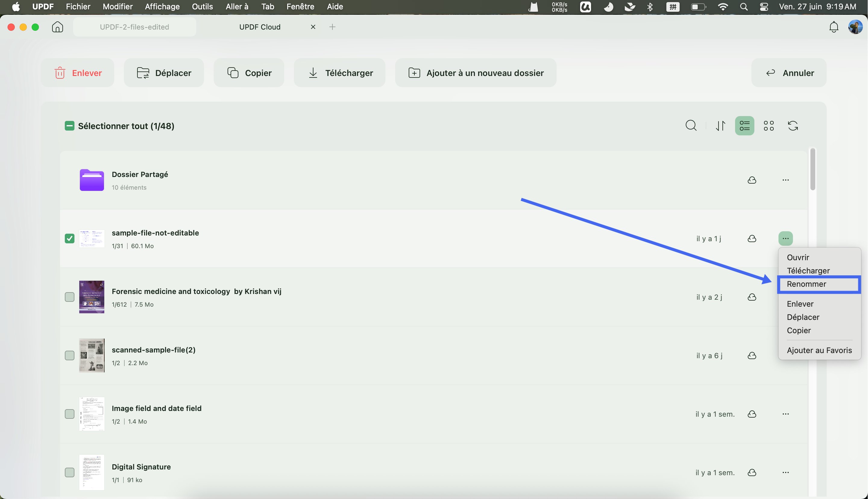Go to the UPDF home screen icon

click(58, 27)
